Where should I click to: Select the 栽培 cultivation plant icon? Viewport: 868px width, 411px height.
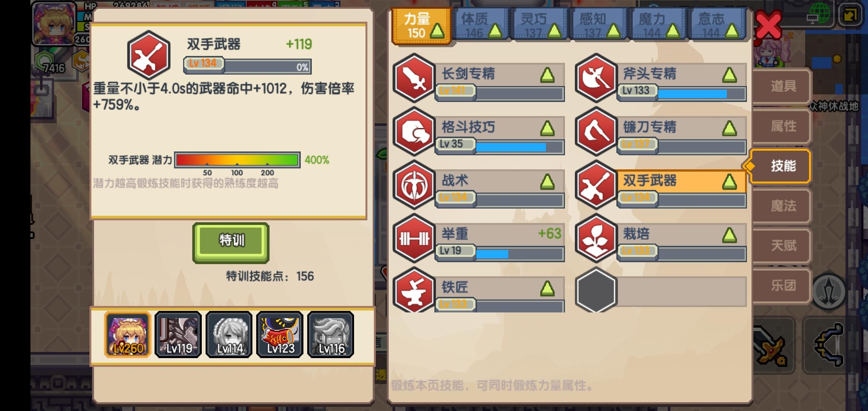click(x=596, y=238)
